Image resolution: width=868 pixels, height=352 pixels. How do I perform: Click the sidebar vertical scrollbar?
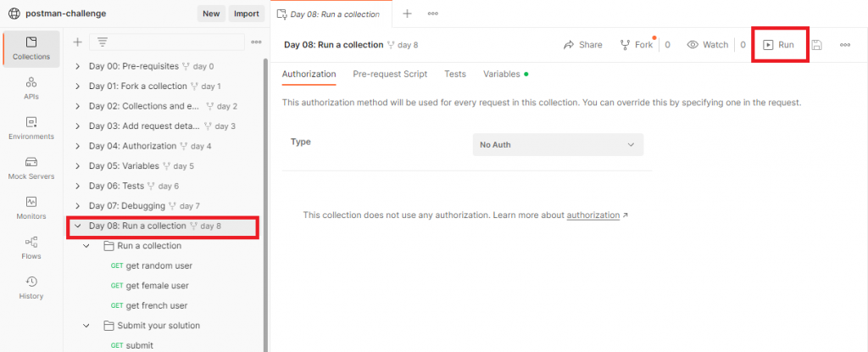pos(265,205)
